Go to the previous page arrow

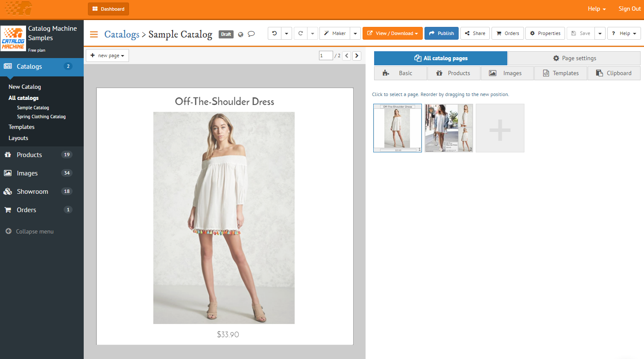click(347, 55)
